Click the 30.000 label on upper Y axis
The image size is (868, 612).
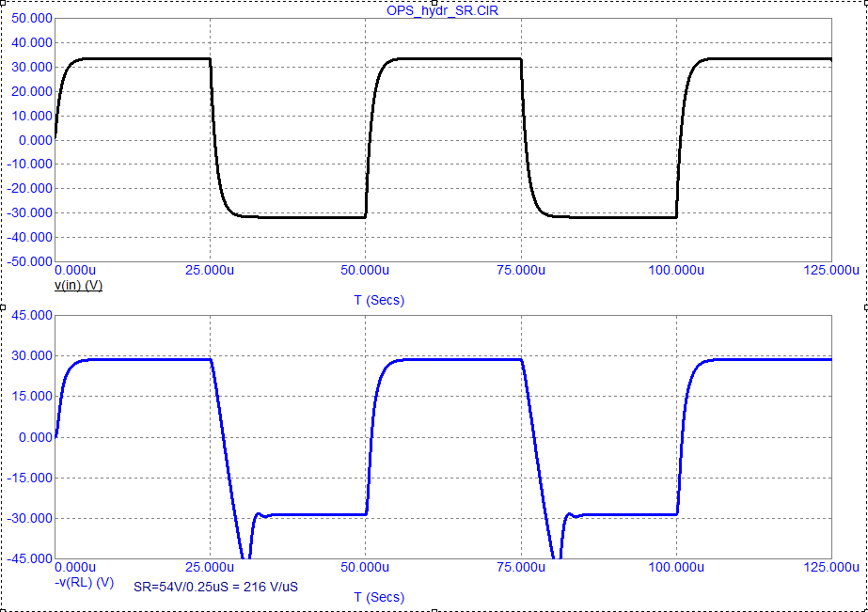tap(32, 67)
